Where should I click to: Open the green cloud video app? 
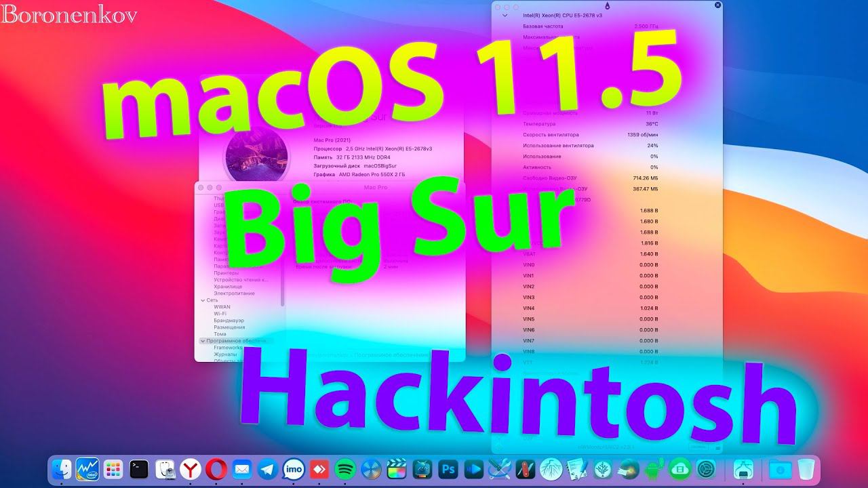point(680,469)
